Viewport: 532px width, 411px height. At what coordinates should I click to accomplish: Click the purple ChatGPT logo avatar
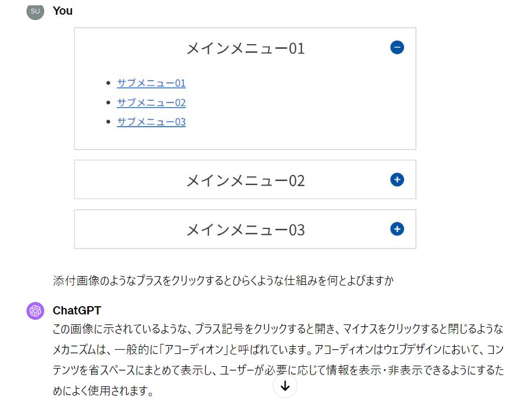(x=35, y=310)
